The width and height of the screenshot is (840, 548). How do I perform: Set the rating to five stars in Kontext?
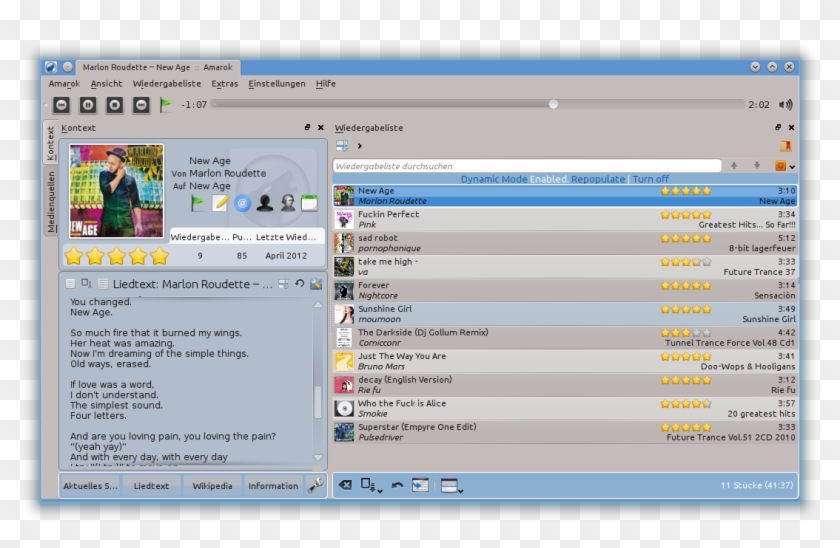click(x=159, y=256)
